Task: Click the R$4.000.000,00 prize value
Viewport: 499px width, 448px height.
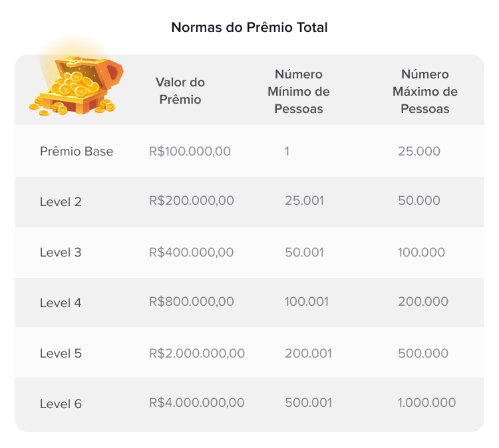Action: [197, 403]
